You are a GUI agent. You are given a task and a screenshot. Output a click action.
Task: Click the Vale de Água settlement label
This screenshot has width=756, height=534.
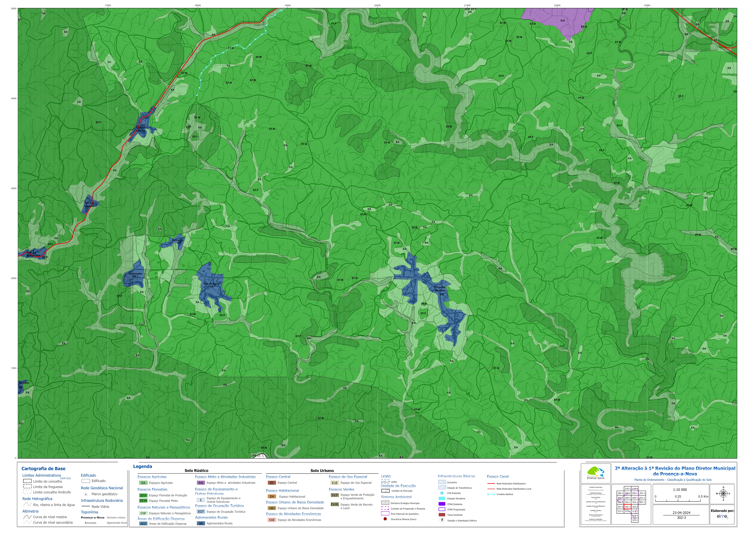tap(211, 284)
